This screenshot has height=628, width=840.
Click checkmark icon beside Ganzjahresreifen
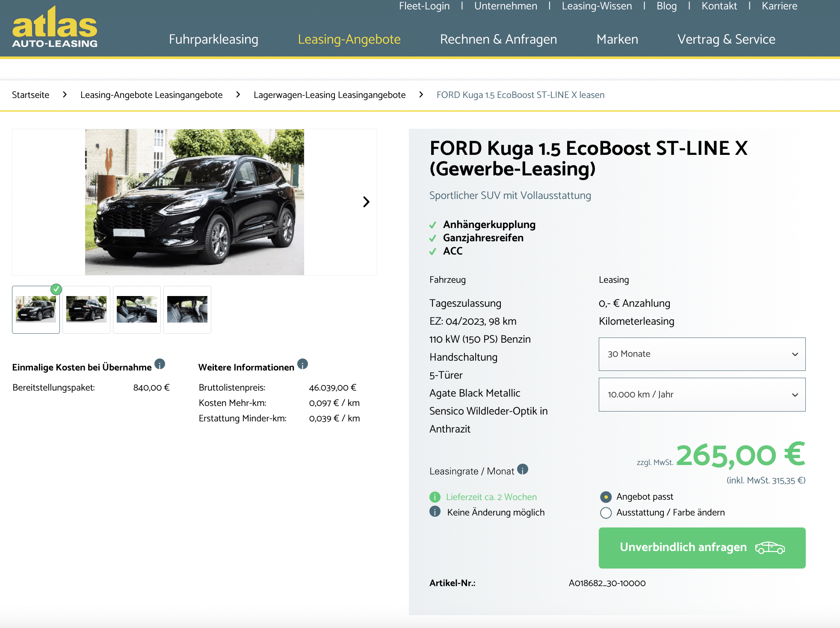tap(433, 238)
